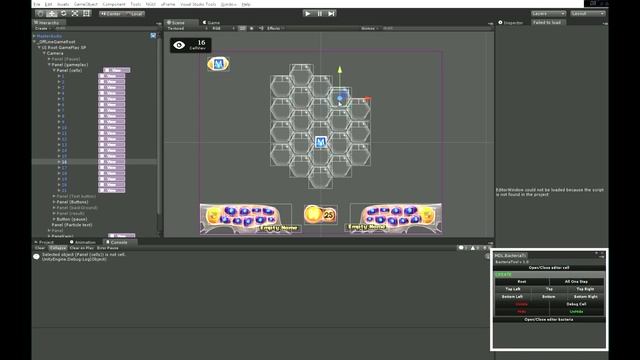Open the GameObject menu
This screenshot has height=360, width=640.
86,4
